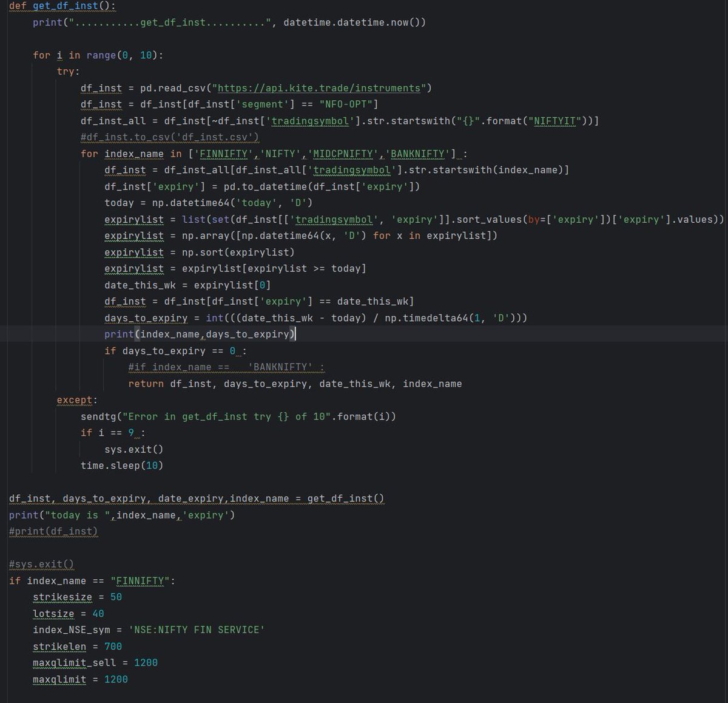
Task: Click the 'today is ' string in print
Action: click(x=78, y=515)
